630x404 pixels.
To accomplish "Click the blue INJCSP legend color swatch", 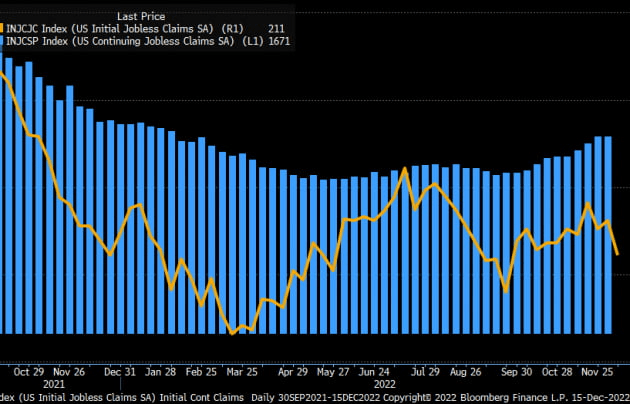I will pos(4,42).
